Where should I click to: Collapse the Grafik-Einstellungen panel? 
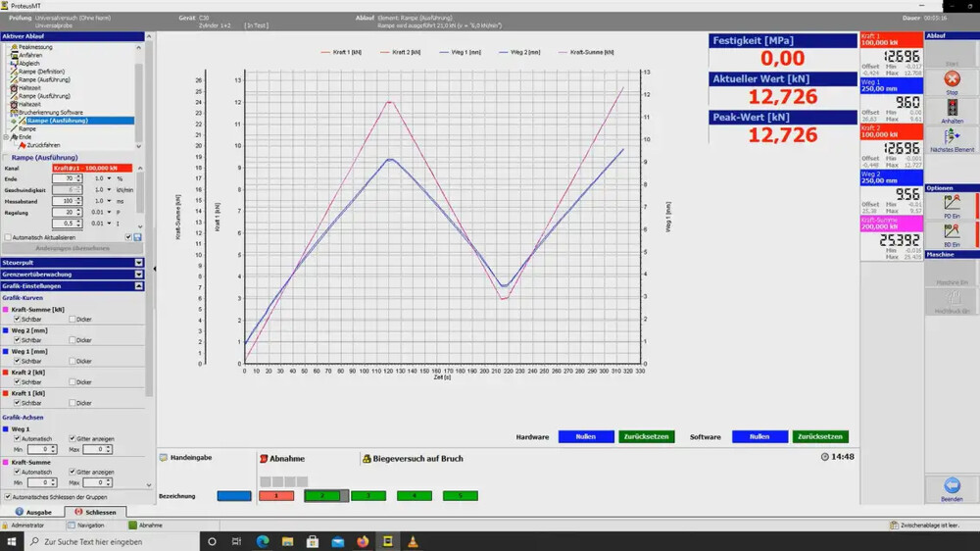click(x=139, y=286)
